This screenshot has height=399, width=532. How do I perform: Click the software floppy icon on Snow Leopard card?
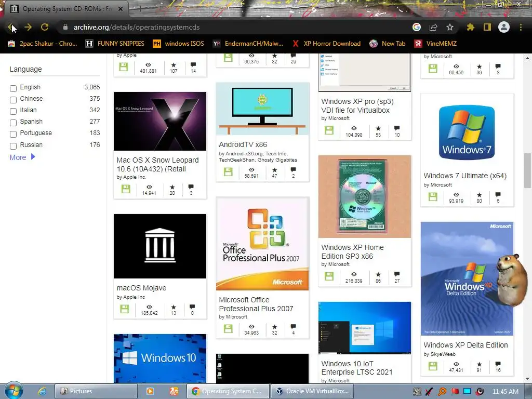126,189
